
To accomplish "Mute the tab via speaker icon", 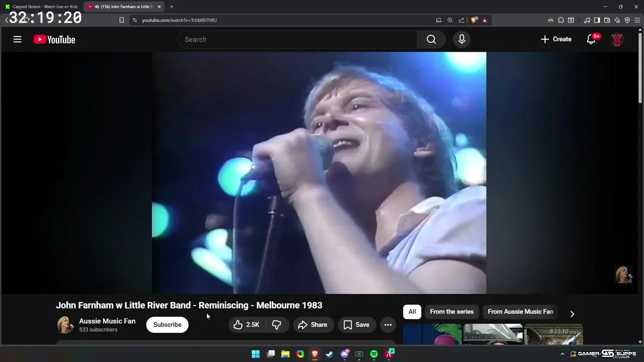I will coord(96,7).
